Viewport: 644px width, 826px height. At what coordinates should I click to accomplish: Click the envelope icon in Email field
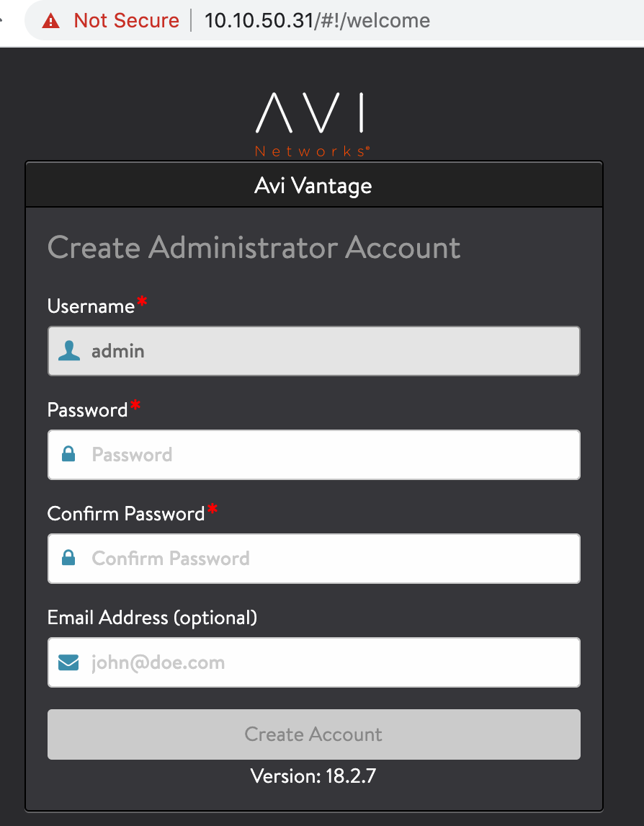(x=68, y=662)
